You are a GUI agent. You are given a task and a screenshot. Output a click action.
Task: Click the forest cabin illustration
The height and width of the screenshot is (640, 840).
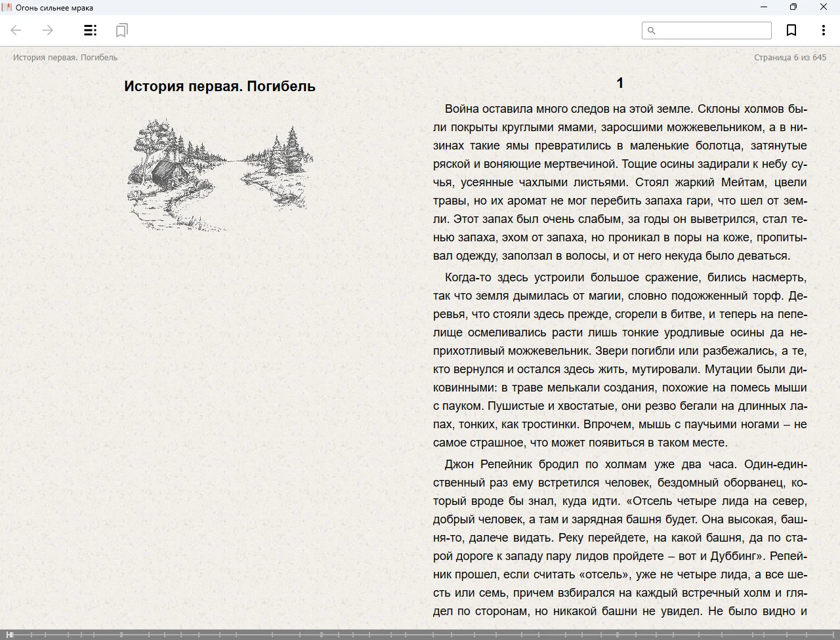(219, 174)
